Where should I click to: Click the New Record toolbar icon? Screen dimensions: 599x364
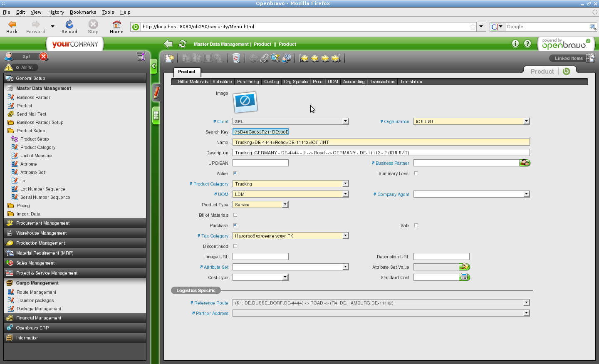[169, 59]
